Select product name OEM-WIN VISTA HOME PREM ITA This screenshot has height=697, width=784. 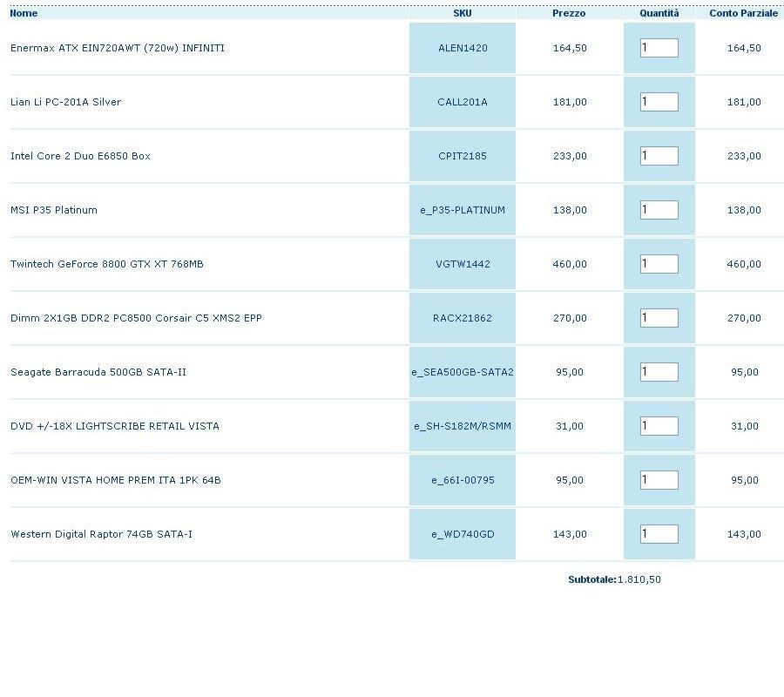[x=116, y=480]
